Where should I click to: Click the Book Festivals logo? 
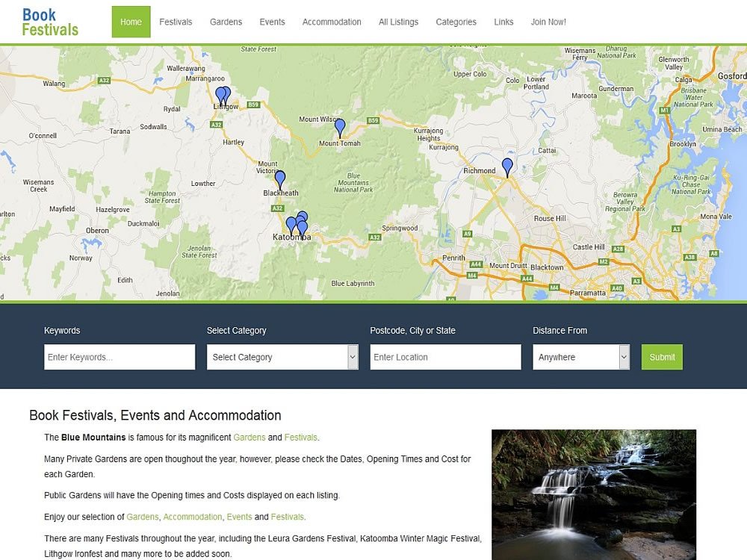[50, 22]
